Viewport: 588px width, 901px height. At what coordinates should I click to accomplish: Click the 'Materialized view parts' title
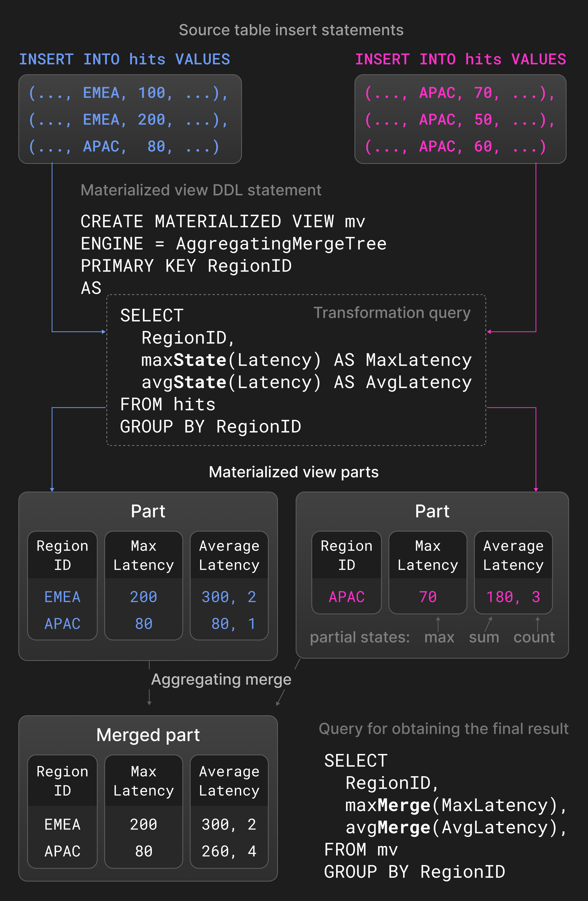pyautogui.click(x=294, y=472)
